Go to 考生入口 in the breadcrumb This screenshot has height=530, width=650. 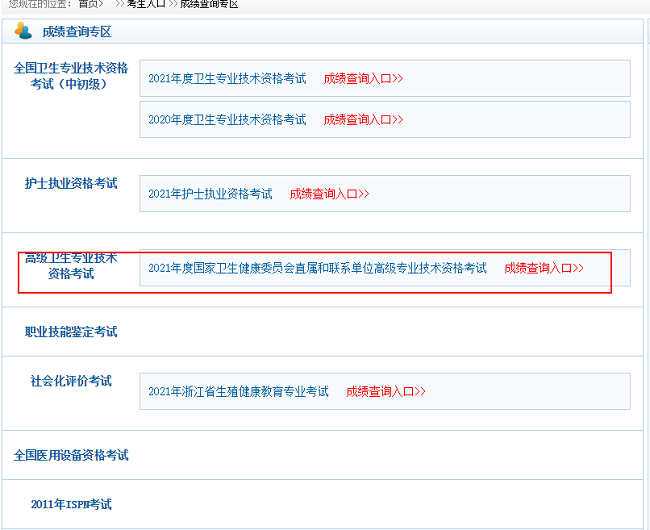tap(146, 4)
